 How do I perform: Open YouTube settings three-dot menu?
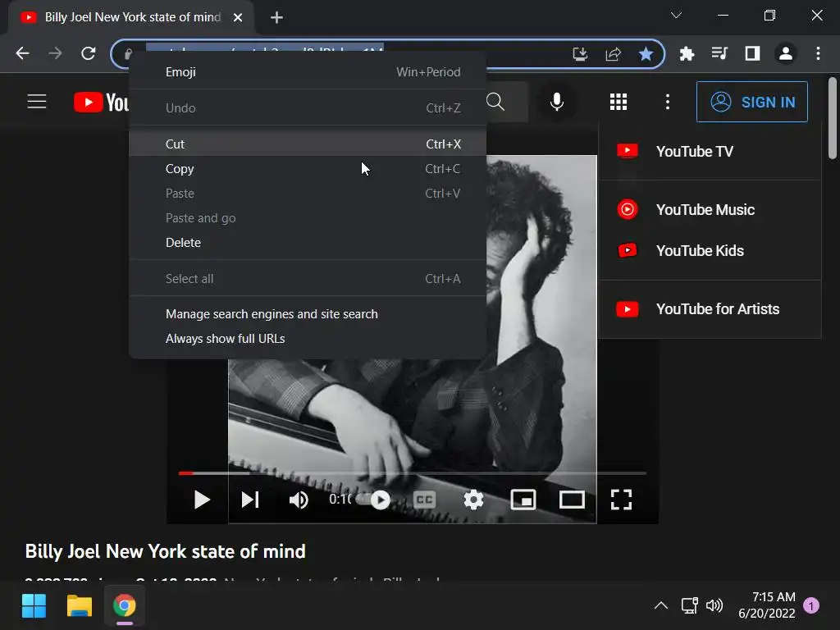click(668, 102)
